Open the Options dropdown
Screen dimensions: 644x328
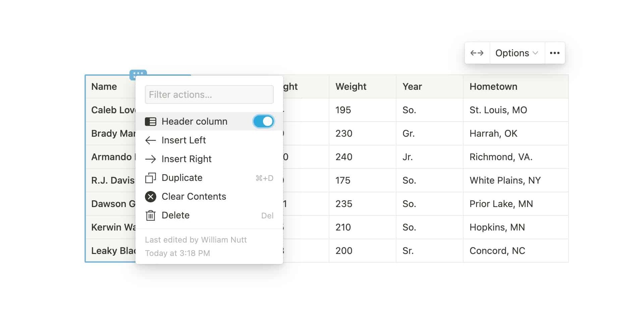click(513, 53)
